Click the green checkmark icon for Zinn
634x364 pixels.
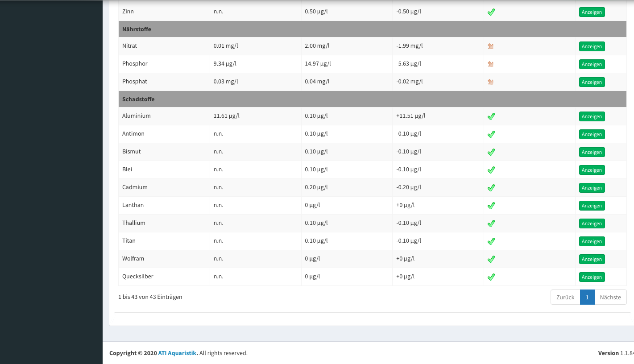pos(491,12)
